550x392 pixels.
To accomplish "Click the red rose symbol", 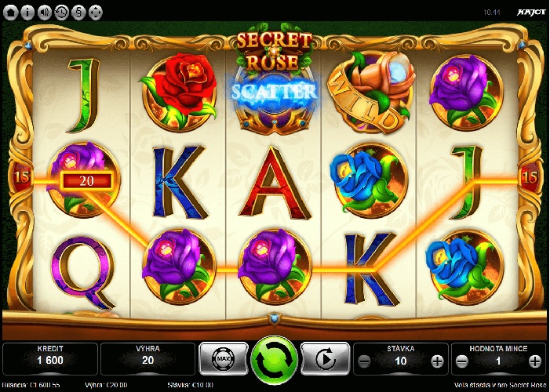I will pyautogui.click(x=179, y=92).
